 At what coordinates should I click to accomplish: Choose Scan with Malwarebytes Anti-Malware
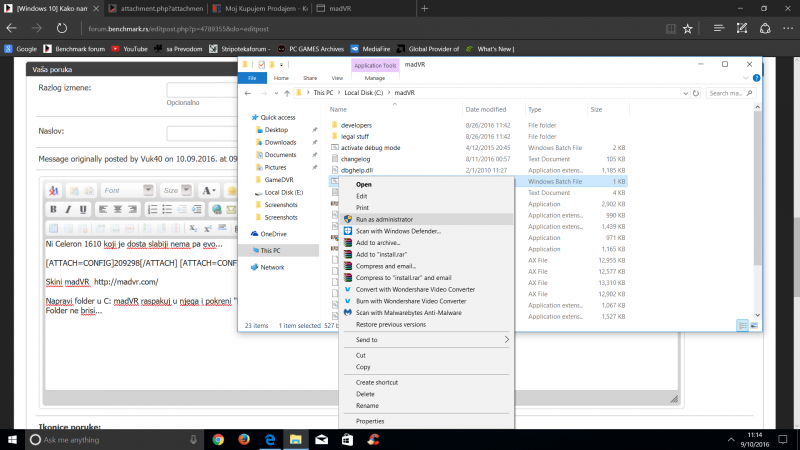(426, 313)
